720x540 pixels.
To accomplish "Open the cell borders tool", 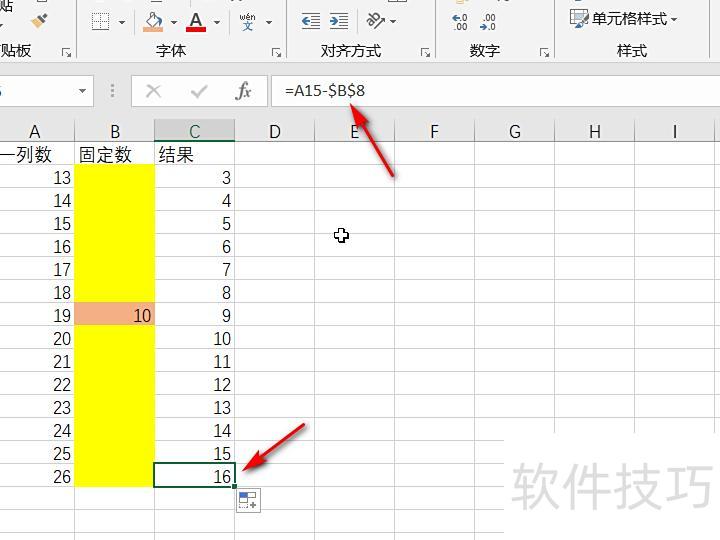I will [x=100, y=22].
